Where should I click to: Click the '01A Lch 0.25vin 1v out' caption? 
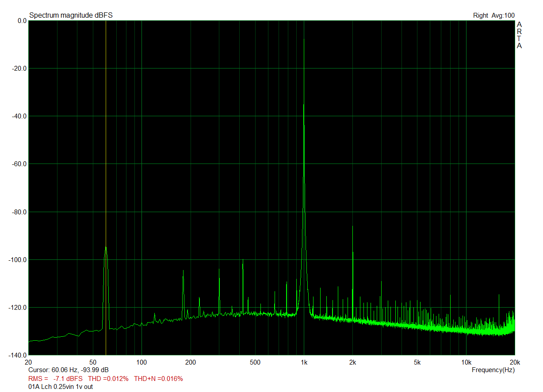click(61, 387)
